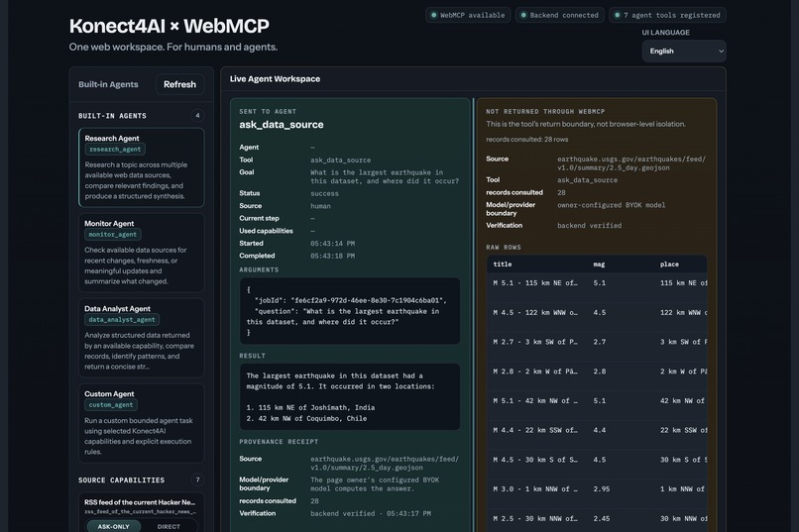Click the Backend connected status indicator
Viewport: 799px width, 532px height.
(559, 15)
